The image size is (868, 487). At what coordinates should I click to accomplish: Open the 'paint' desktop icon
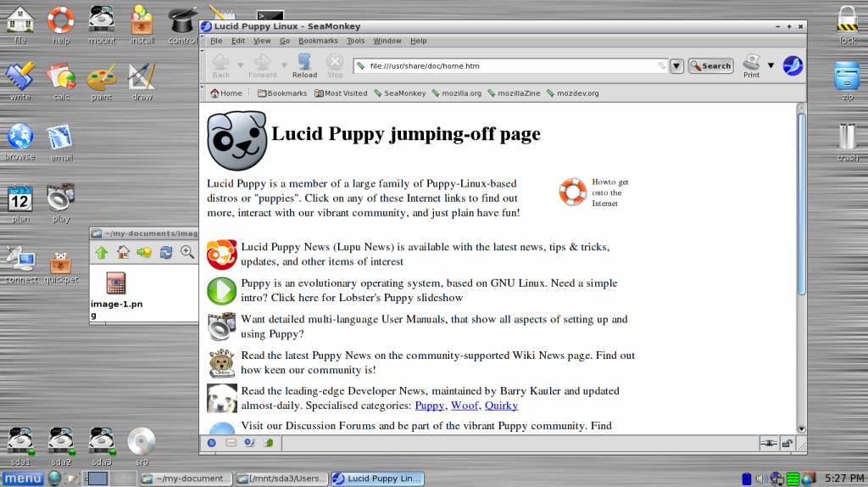coord(102,81)
